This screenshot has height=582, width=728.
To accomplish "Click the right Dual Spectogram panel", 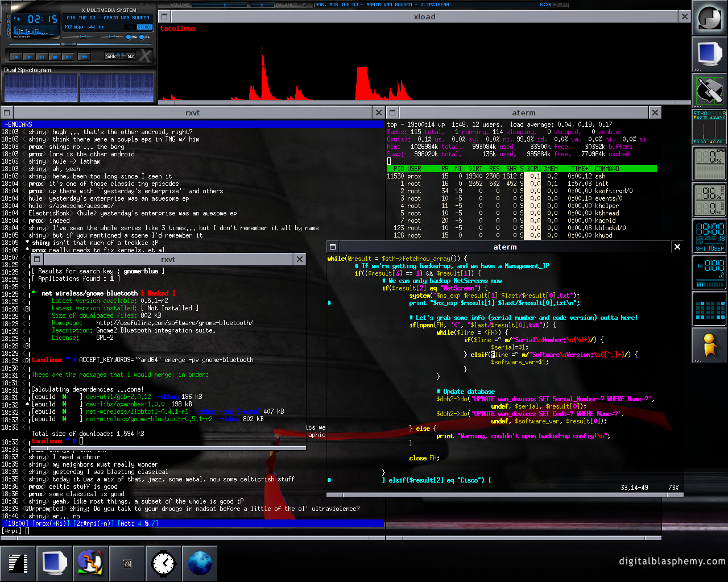I will point(117,88).
